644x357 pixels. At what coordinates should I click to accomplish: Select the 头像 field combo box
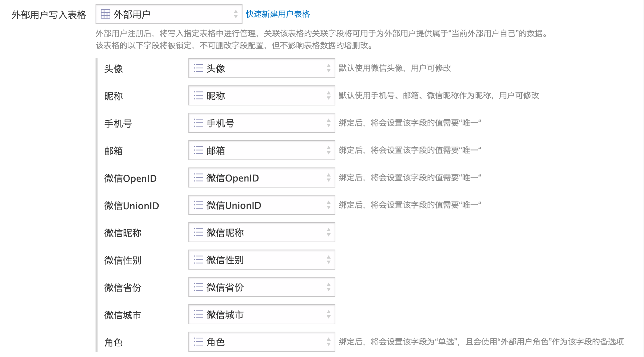(262, 68)
